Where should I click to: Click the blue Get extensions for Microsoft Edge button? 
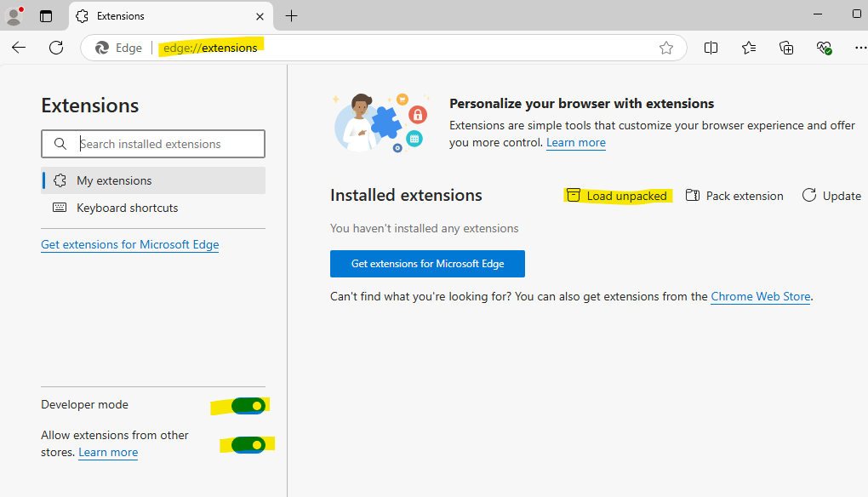point(427,264)
